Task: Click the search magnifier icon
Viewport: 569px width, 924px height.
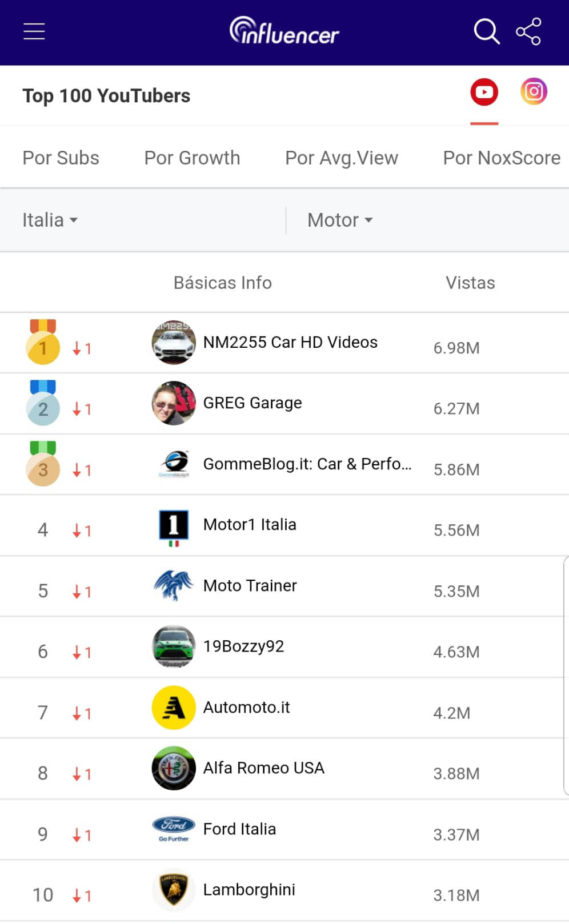Action: [486, 31]
